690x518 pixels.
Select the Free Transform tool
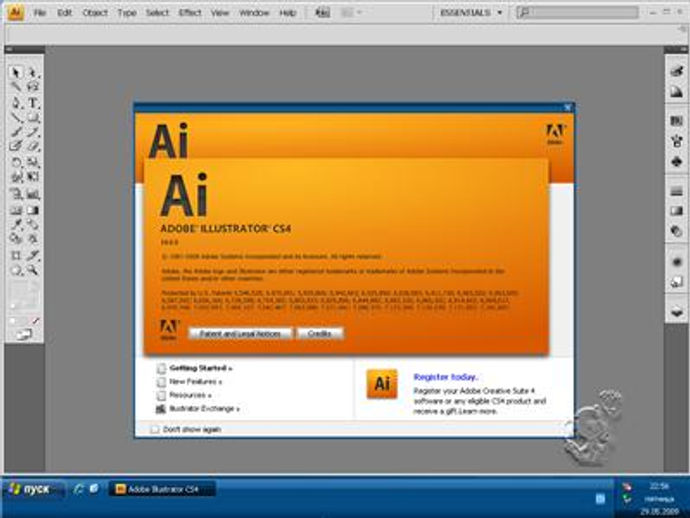[x=33, y=177]
